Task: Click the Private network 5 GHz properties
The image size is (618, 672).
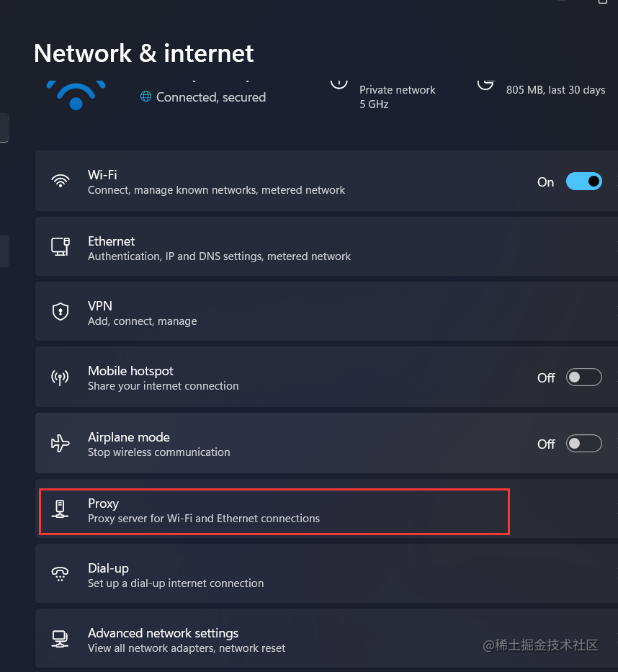Action: click(x=397, y=97)
